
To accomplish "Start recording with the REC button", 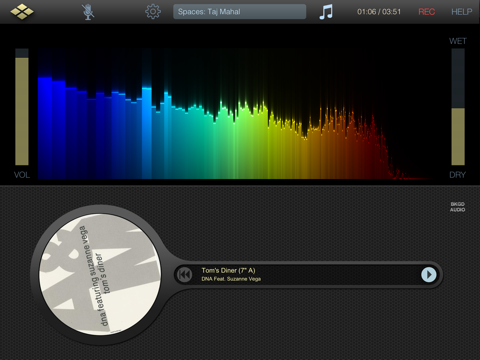I will click(x=426, y=12).
